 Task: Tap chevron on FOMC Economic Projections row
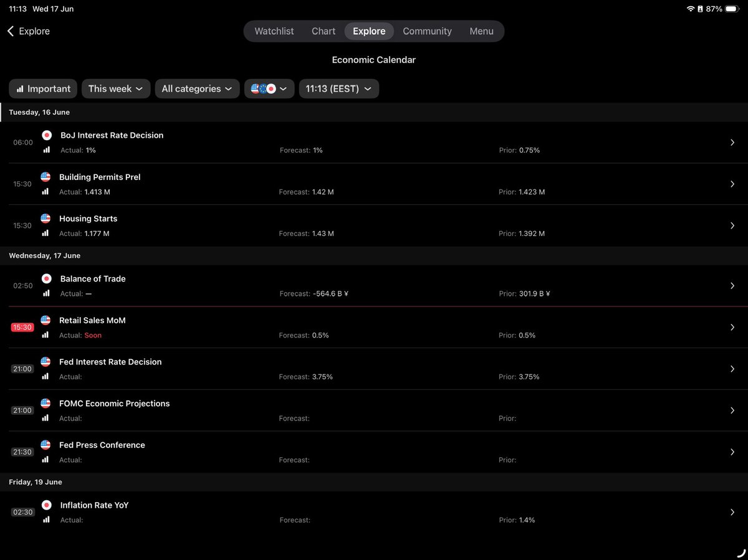(732, 411)
